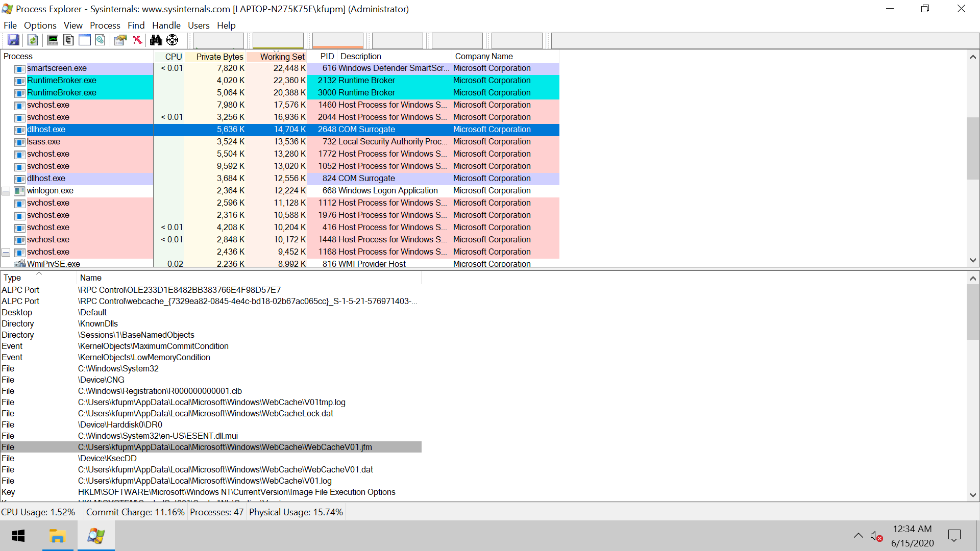
Task: Click the icon of dllhost.exe PID 824
Action: click(x=20, y=179)
